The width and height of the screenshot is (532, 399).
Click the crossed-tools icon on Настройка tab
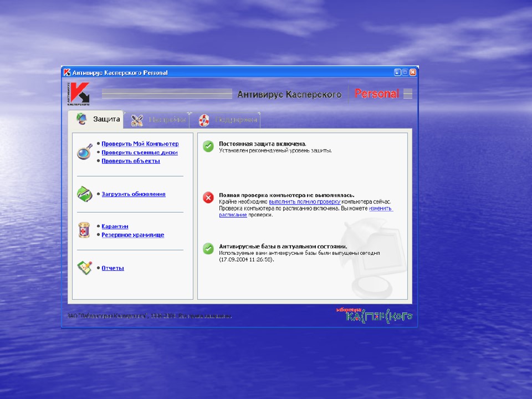pos(136,120)
